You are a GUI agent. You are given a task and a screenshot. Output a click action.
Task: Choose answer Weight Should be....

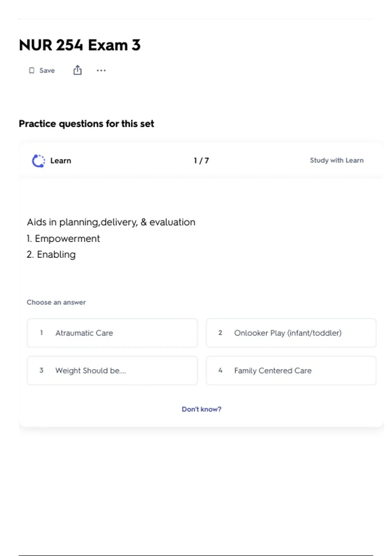[x=112, y=371]
